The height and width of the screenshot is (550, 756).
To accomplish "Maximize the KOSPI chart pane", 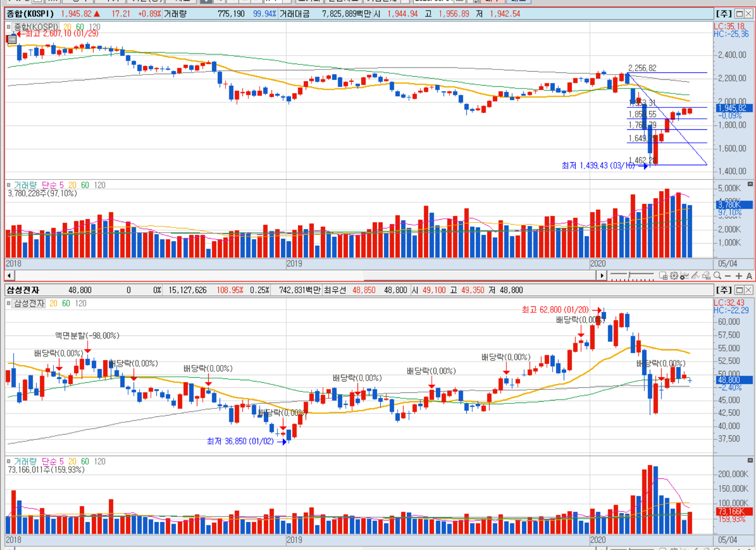I will [739, 14].
